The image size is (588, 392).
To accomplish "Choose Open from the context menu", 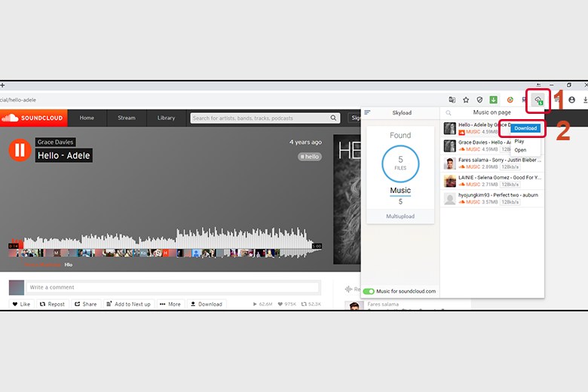I will click(520, 150).
